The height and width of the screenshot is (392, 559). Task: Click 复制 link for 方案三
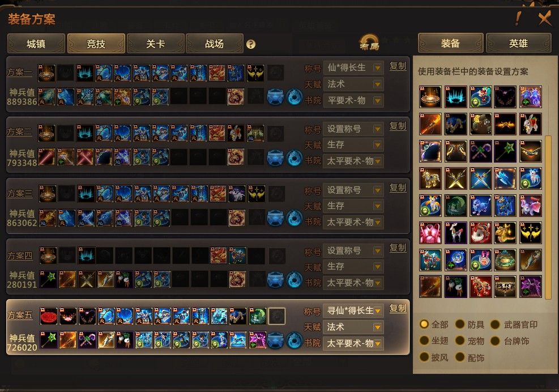tap(398, 188)
